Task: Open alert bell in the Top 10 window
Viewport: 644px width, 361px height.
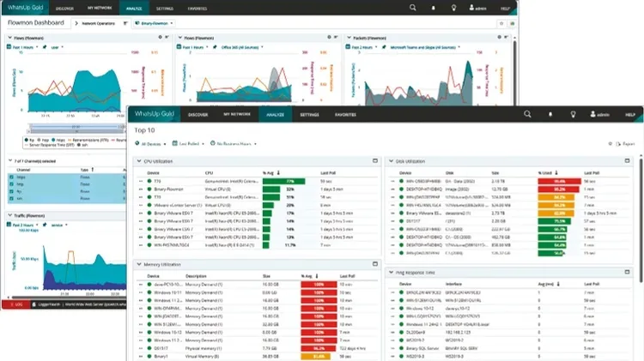Action: pos(550,114)
